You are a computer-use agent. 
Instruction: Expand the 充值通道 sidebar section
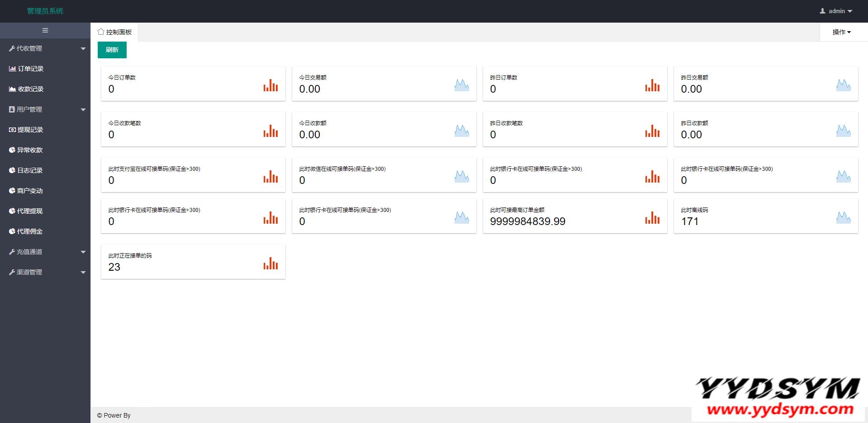pos(45,252)
